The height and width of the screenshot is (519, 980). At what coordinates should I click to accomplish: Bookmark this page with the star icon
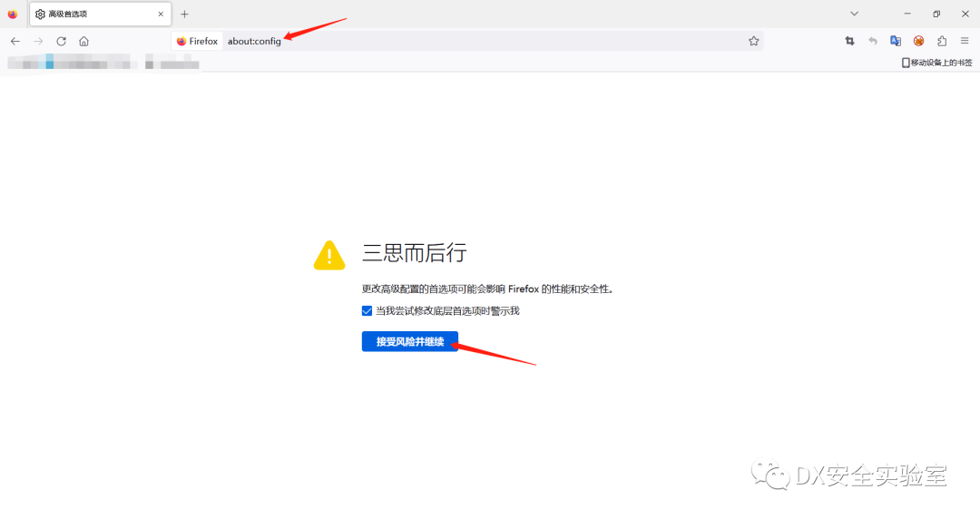pyautogui.click(x=753, y=41)
